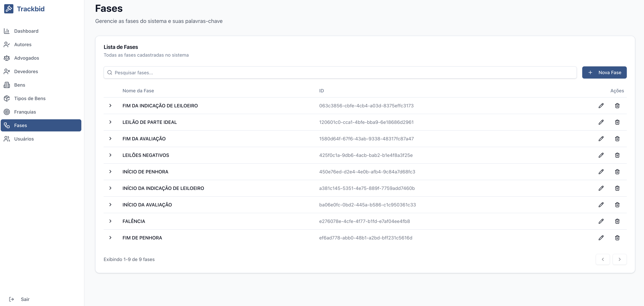Screen dimensions: 644x306
Task: Expand the INÍCIO DE PENHORA row
Action: pos(111,172)
